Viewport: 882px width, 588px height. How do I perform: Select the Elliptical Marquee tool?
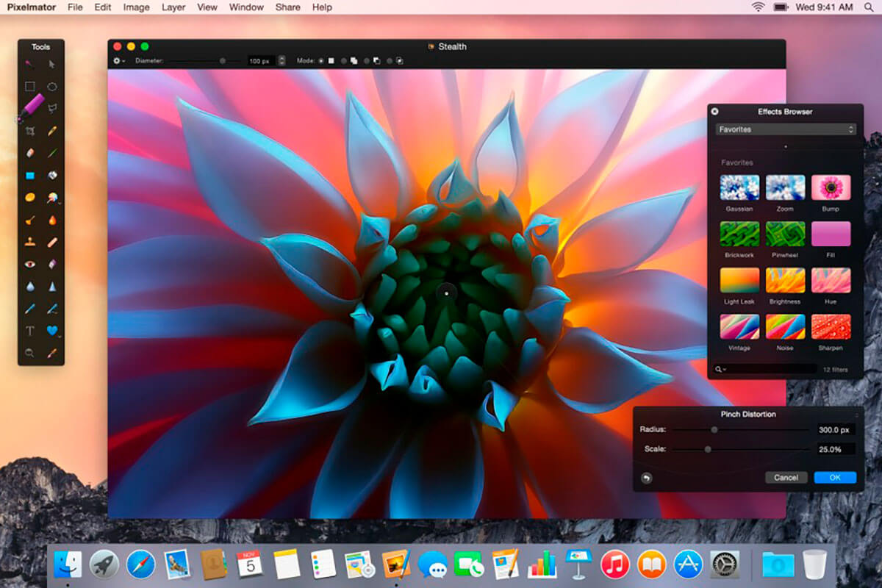coord(52,87)
